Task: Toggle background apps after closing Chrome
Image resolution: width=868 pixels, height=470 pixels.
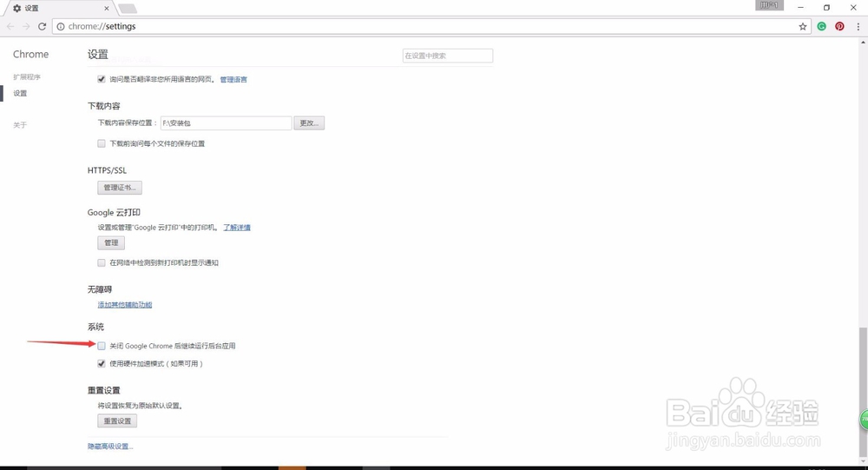Action: tap(102, 346)
